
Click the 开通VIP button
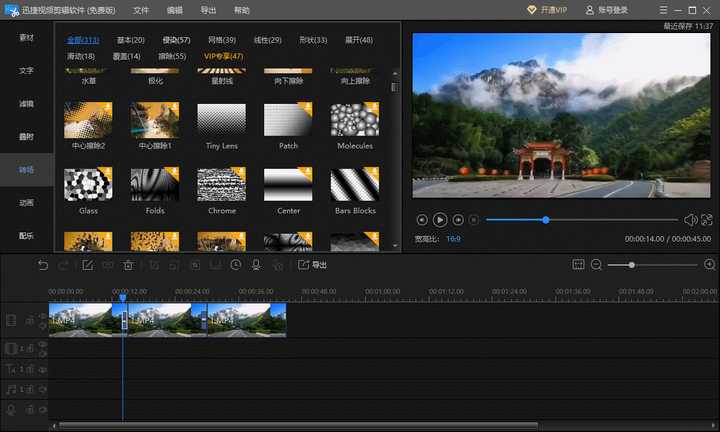pos(547,10)
